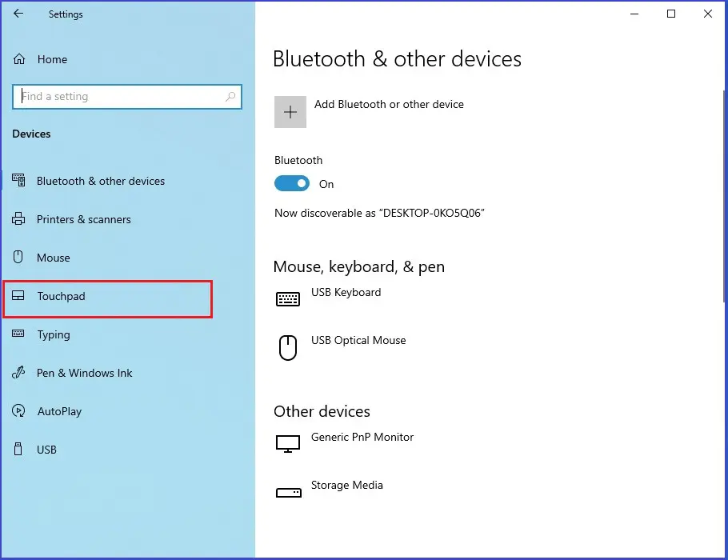Image resolution: width=728 pixels, height=560 pixels.
Task: Select the USB Optical Mouse icon
Action: 288,347
